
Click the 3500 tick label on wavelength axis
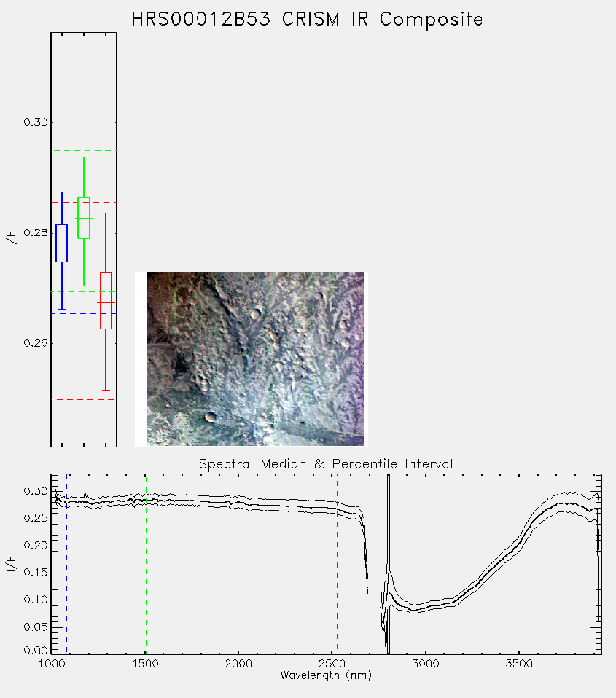[x=519, y=664]
